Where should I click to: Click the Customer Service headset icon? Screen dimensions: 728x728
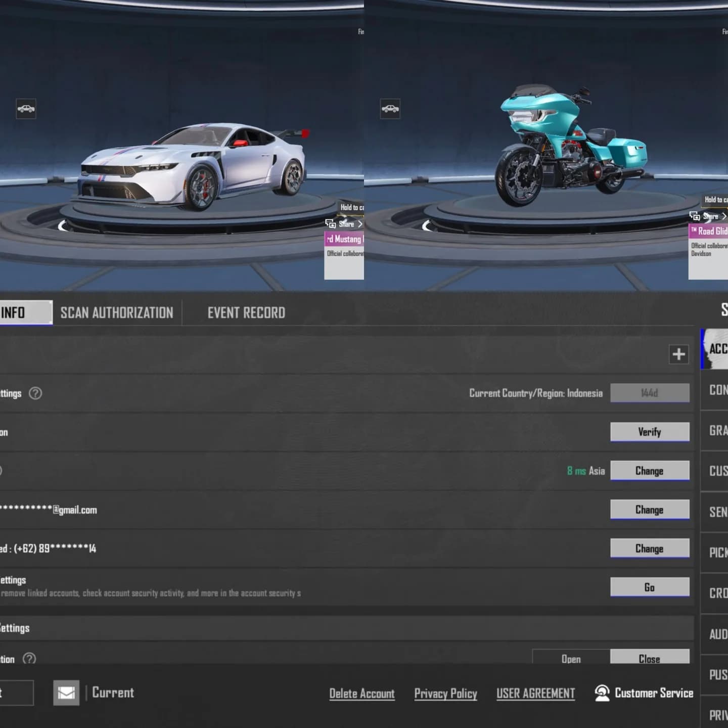602,693
